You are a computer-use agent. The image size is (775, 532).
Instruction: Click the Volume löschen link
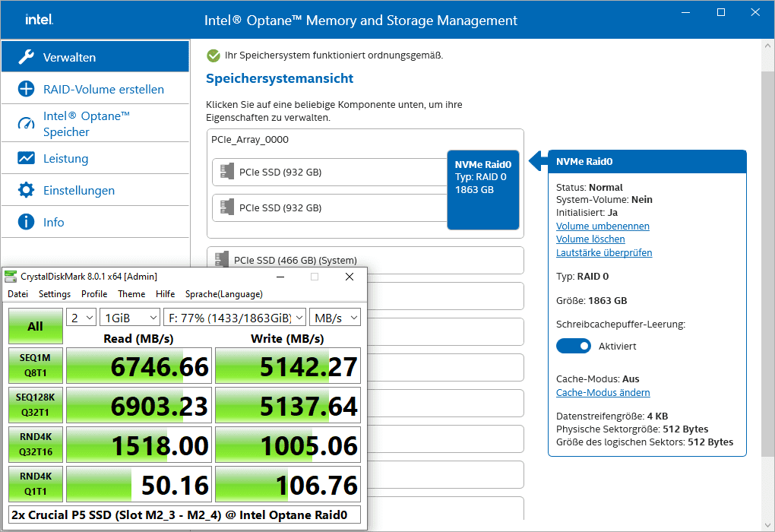tap(590, 239)
